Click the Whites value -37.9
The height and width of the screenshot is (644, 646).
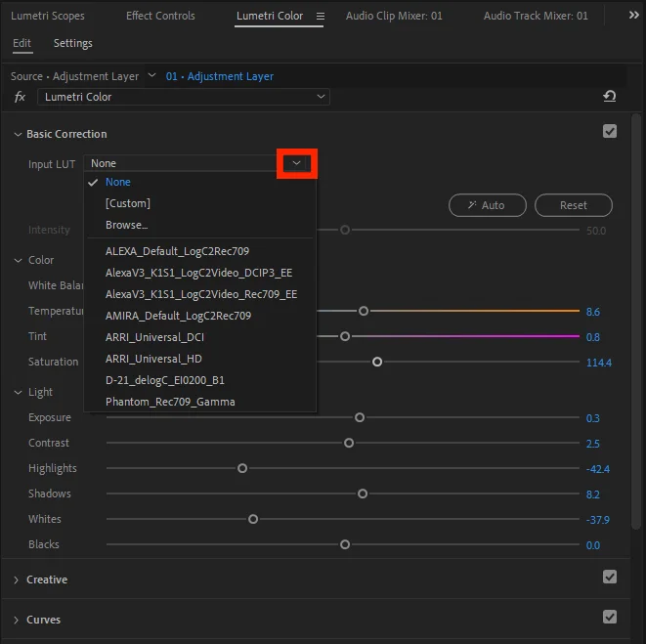(598, 520)
